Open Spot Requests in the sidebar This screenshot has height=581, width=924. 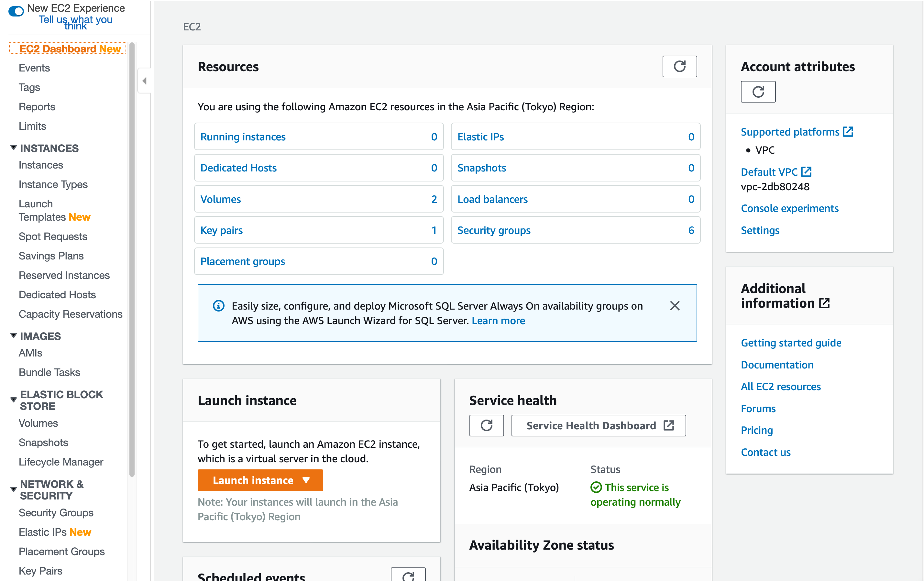coord(53,236)
